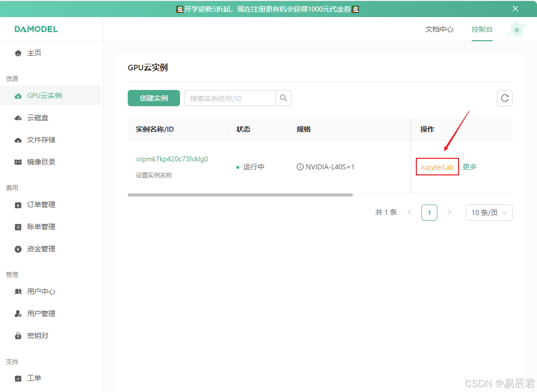Go to next page arrow

(x=450, y=212)
